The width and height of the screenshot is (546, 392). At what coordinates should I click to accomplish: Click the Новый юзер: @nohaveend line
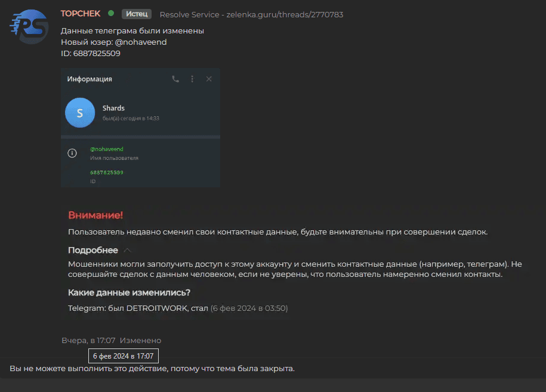tap(114, 42)
